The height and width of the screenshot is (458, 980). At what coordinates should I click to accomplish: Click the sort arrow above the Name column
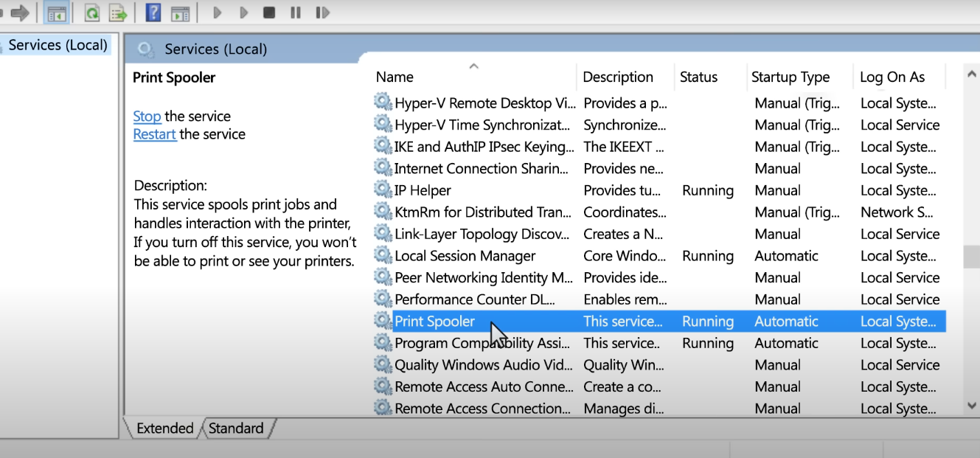[474, 66]
